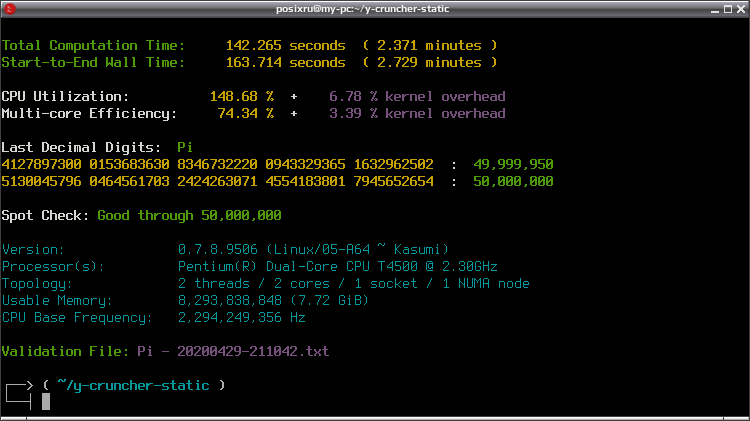Click the Version label
The height and width of the screenshot is (421, 750).
tap(33, 250)
